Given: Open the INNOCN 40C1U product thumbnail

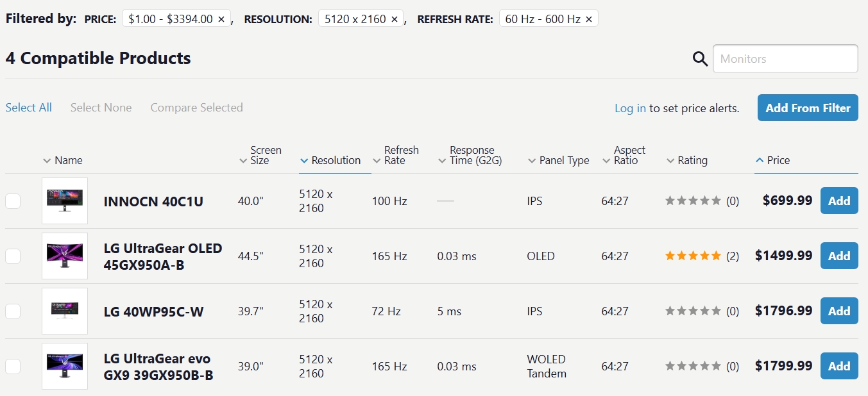Looking at the screenshot, I should coord(65,201).
